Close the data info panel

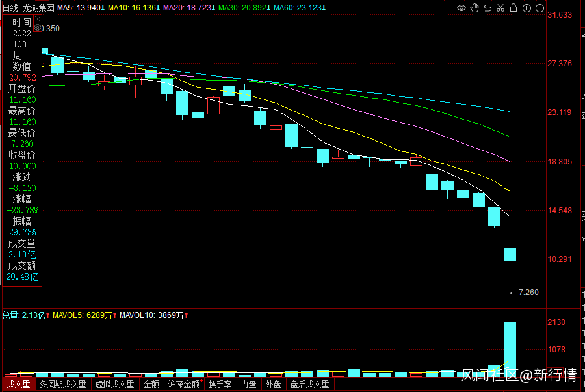(38, 19)
